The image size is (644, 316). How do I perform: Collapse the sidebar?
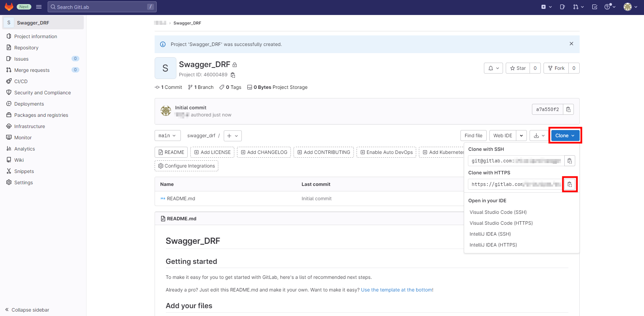27,310
